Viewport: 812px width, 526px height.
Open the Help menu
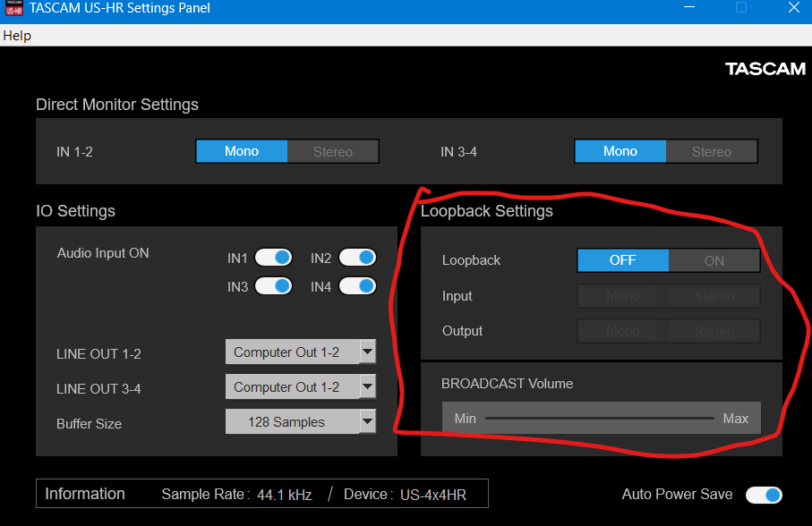[x=17, y=36]
